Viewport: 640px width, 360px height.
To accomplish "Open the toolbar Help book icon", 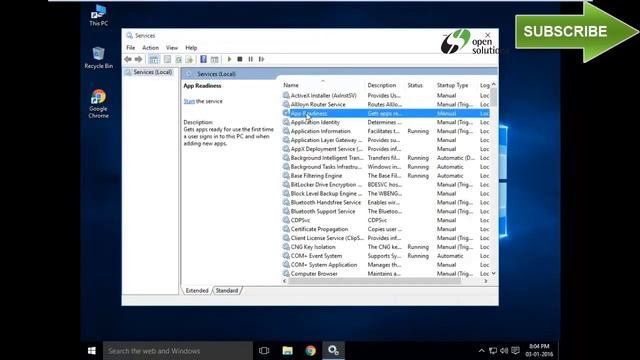I will point(203,59).
